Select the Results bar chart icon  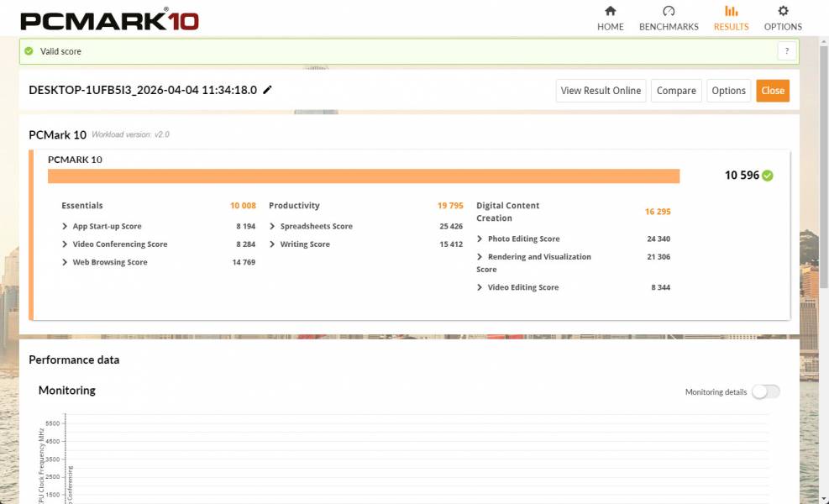731,12
